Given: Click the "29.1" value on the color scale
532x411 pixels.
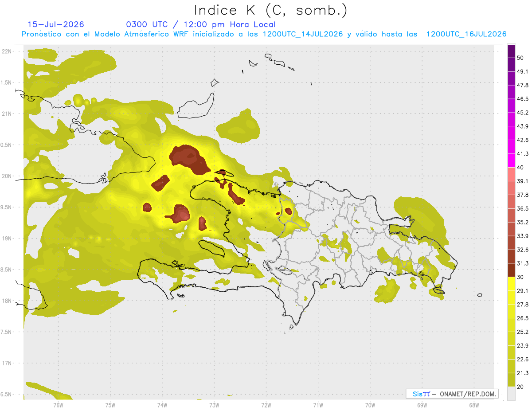Looking at the screenshot, I should coord(523,291).
